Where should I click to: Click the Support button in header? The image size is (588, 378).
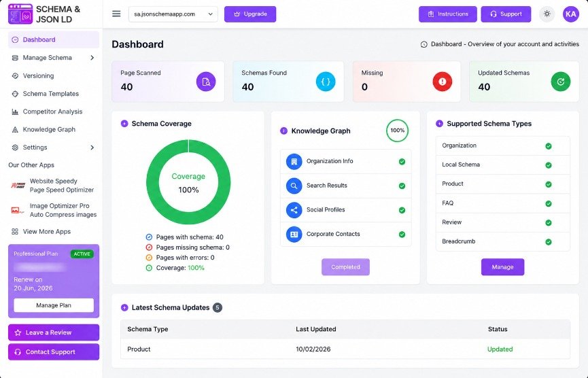[506, 14]
